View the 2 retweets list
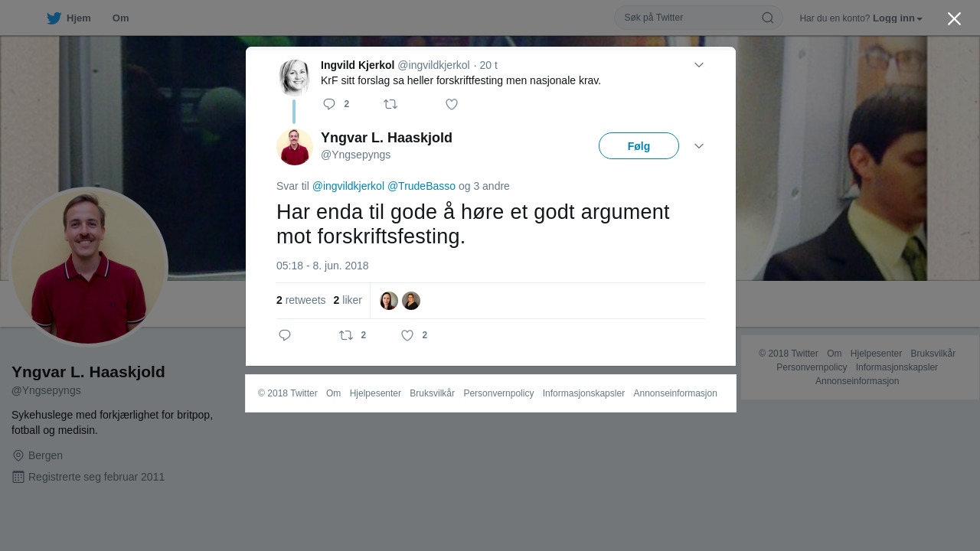Screen dimensions: 980x551 (x=301, y=300)
